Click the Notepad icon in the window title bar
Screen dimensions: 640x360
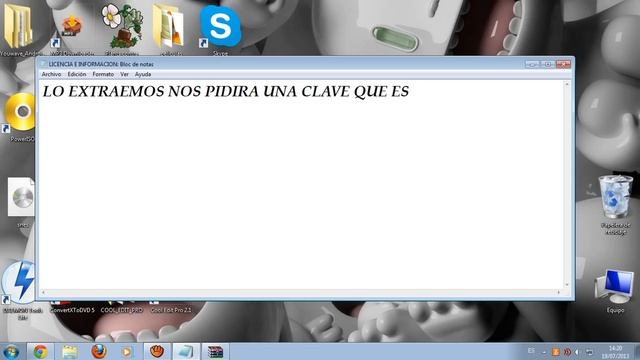pyautogui.click(x=43, y=64)
